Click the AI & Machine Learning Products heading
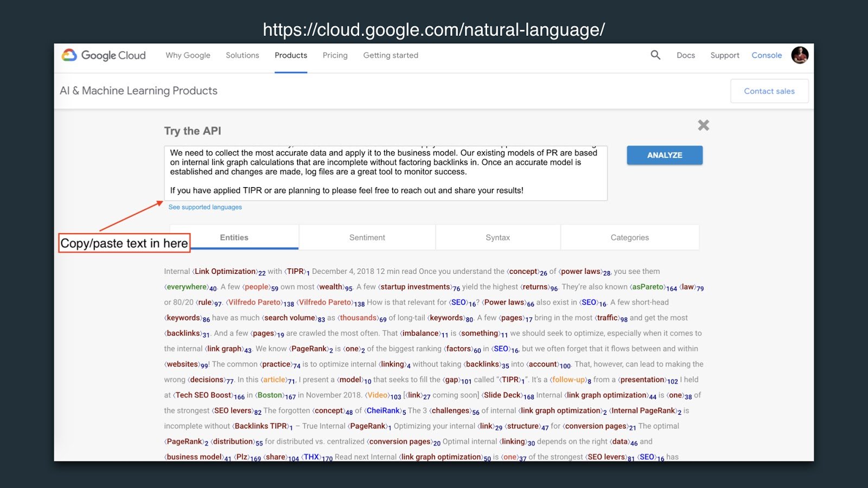The height and width of the screenshot is (488, 868). pos(138,91)
